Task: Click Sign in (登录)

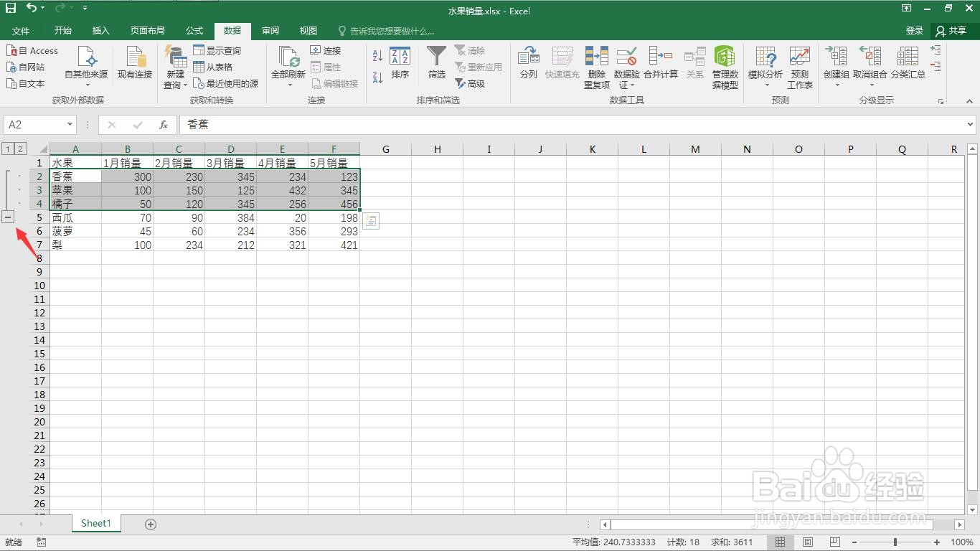Action: click(x=915, y=31)
